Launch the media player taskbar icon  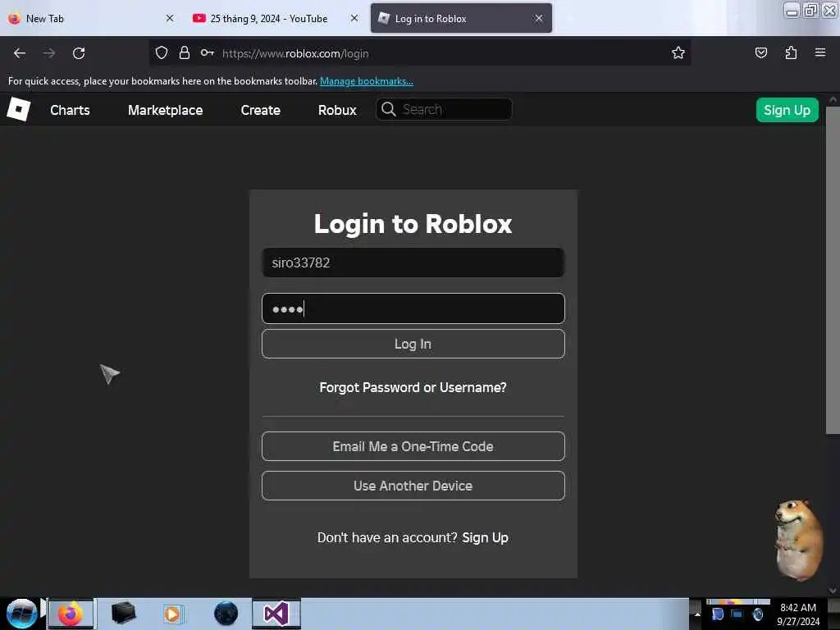point(174,614)
